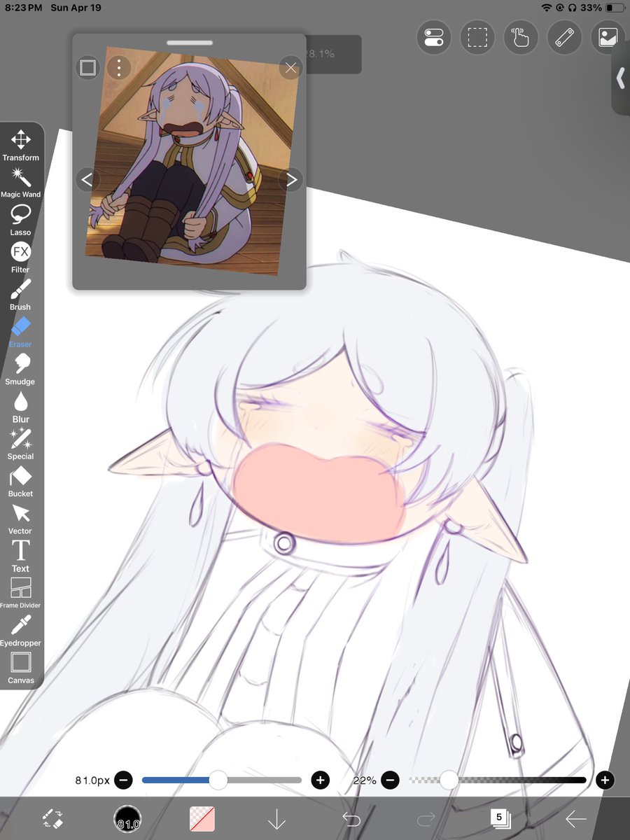Show next reference image
The image size is (630, 840).
pos(291,180)
